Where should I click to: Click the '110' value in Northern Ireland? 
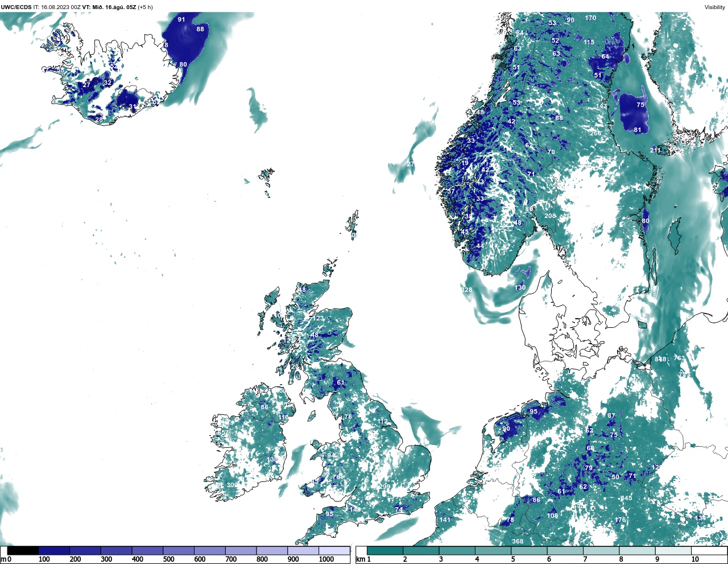click(x=284, y=418)
